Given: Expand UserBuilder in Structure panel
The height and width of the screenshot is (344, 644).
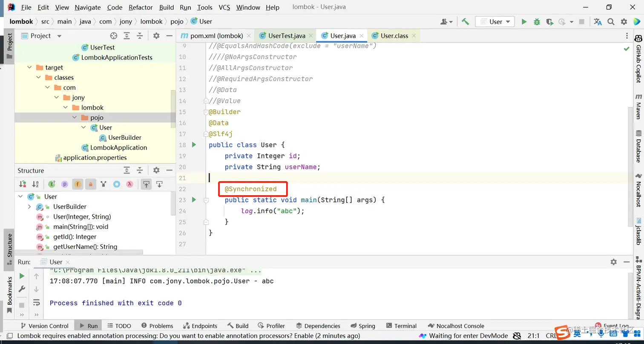Looking at the screenshot, I should 29,207.
